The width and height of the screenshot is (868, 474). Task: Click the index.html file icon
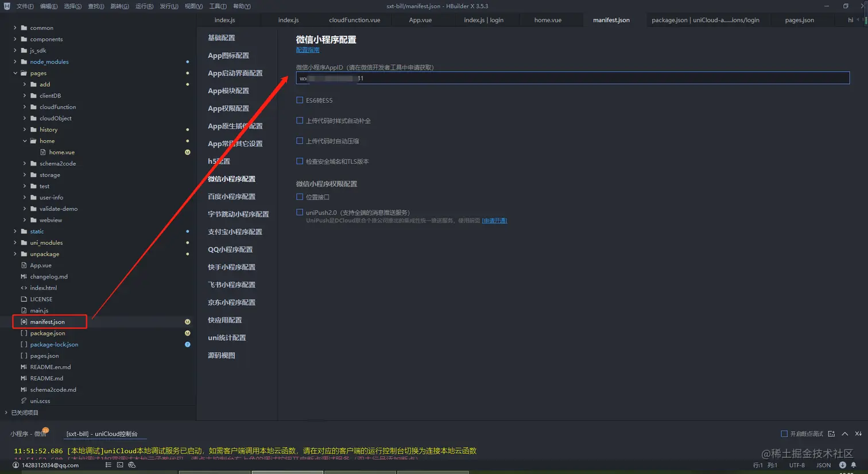[24, 288]
